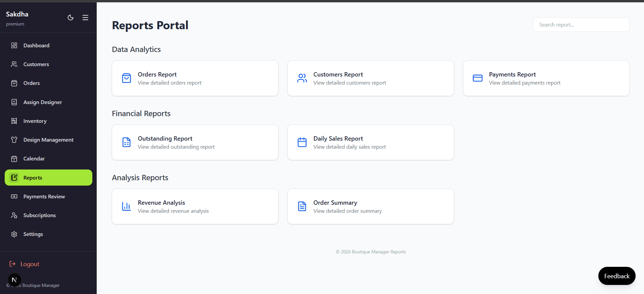Click the Logout link text
Screen dimensions: 644x294
tap(30, 264)
